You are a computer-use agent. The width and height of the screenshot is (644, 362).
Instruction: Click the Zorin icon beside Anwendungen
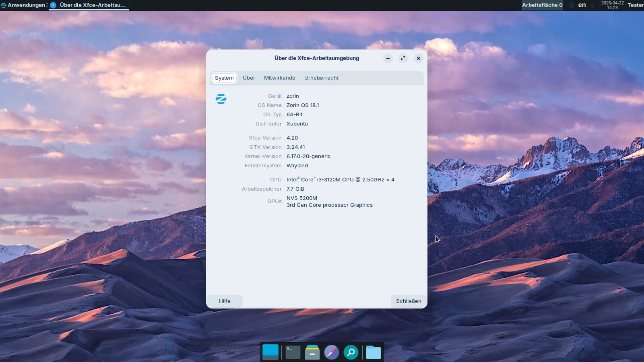[x=4, y=5]
